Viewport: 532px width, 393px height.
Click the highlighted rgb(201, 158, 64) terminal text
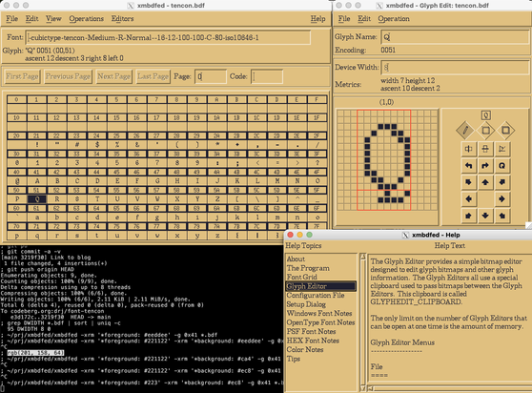pyautogui.click(x=35, y=353)
